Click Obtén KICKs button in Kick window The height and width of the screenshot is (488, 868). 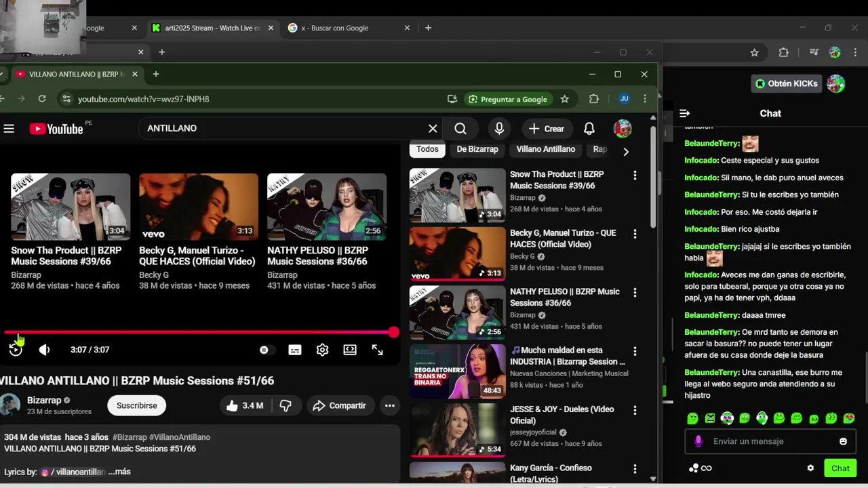[787, 83]
